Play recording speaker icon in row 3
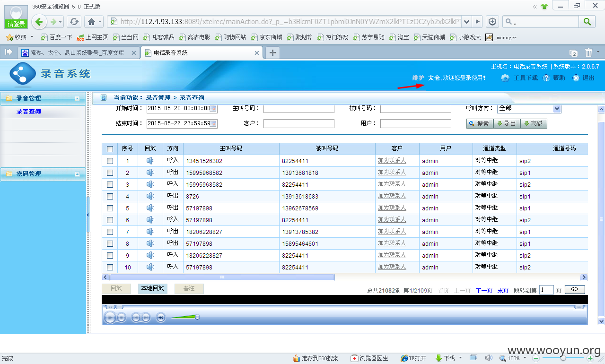Screen dimensions: 605x364 pyautogui.click(x=150, y=184)
